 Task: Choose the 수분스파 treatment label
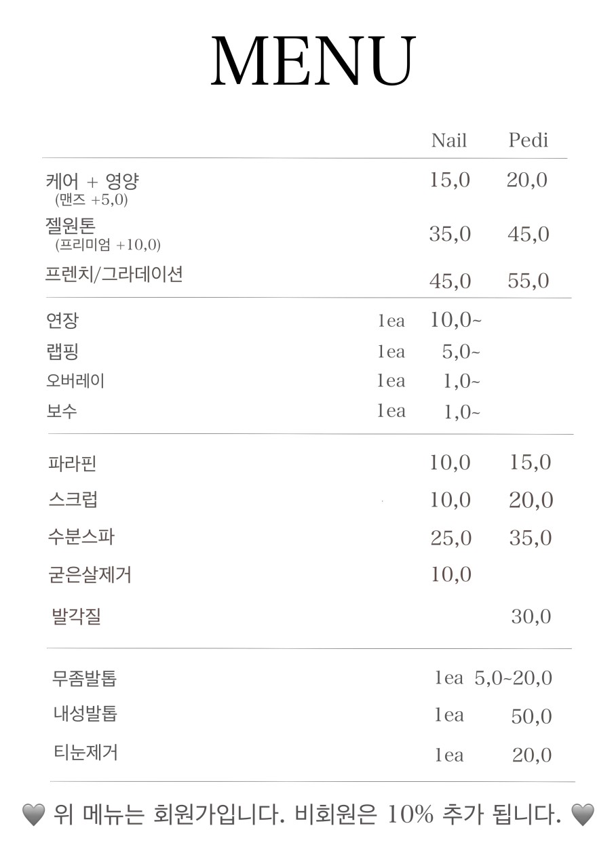(x=81, y=538)
